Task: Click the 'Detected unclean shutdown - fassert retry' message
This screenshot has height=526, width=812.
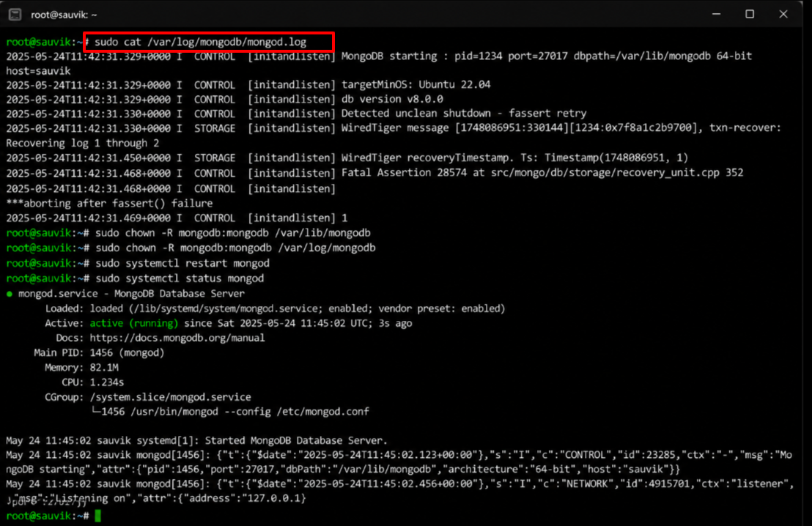Action: point(464,114)
